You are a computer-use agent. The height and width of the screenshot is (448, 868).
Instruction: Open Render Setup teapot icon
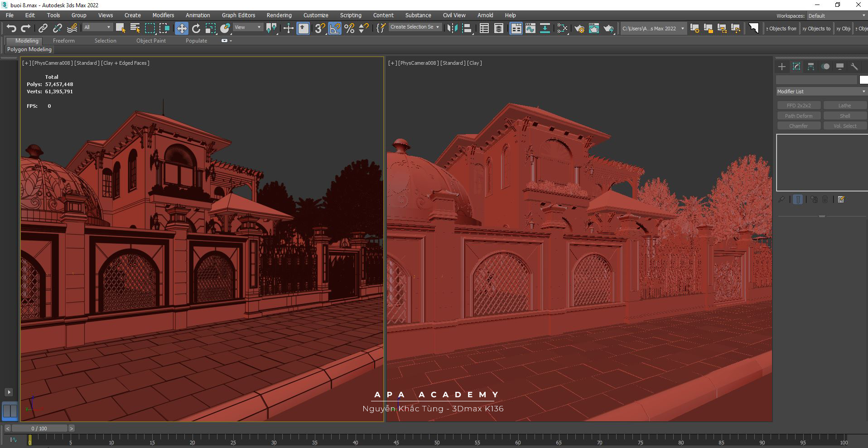[x=579, y=29]
